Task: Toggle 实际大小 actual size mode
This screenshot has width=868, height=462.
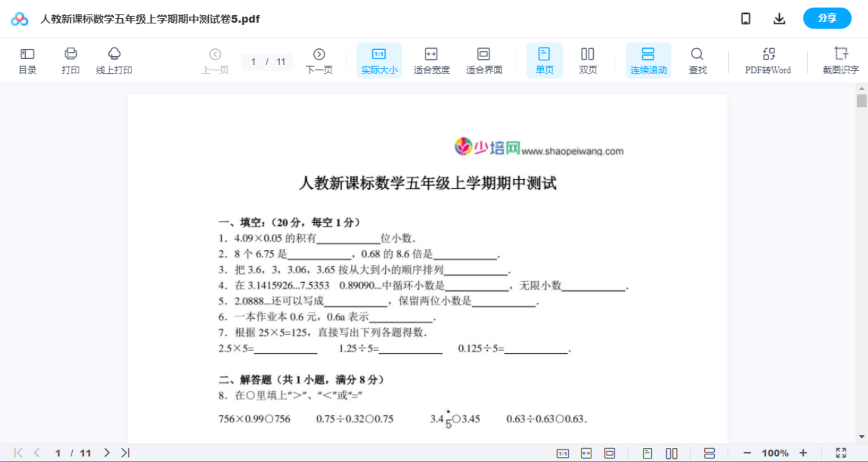Action: point(379,60)
